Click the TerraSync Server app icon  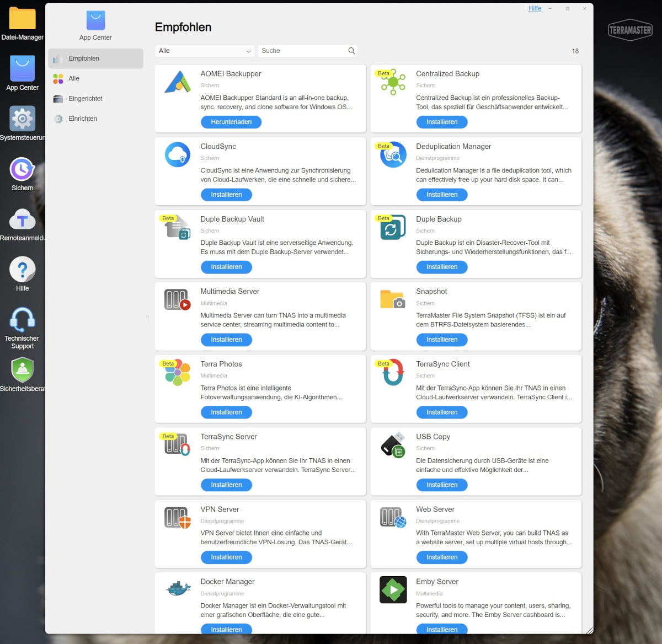(178, 445)
